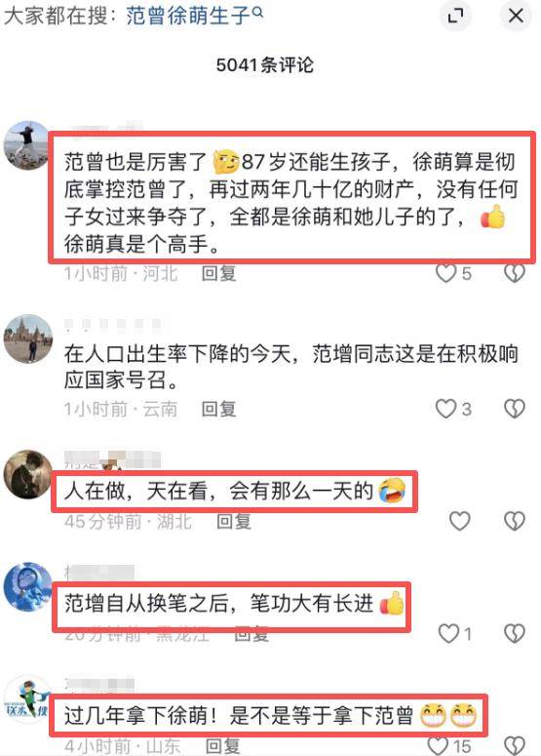Expand comments panel with fullscreen icon
This screenshot has height=756, width=541.
click(x=455, y=17)
